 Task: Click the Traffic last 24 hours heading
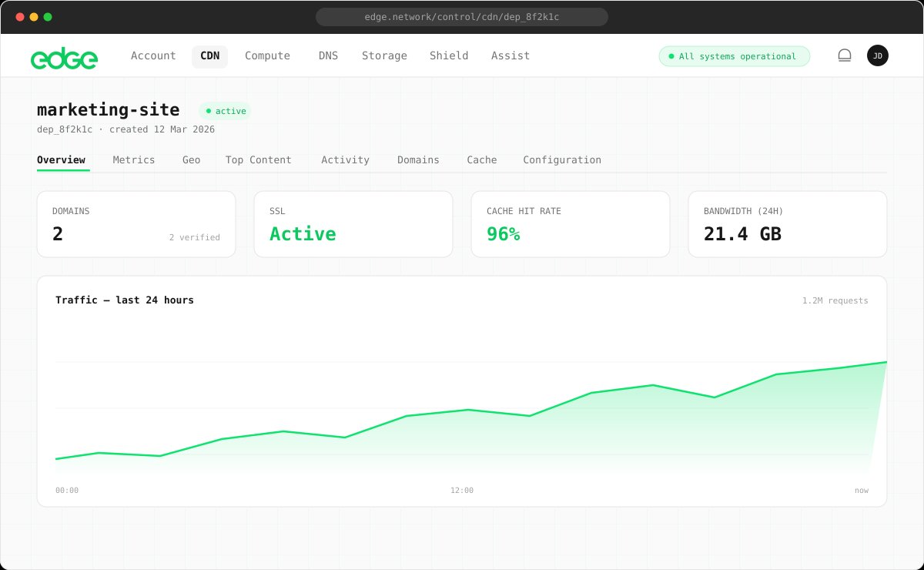coord(125,300)
